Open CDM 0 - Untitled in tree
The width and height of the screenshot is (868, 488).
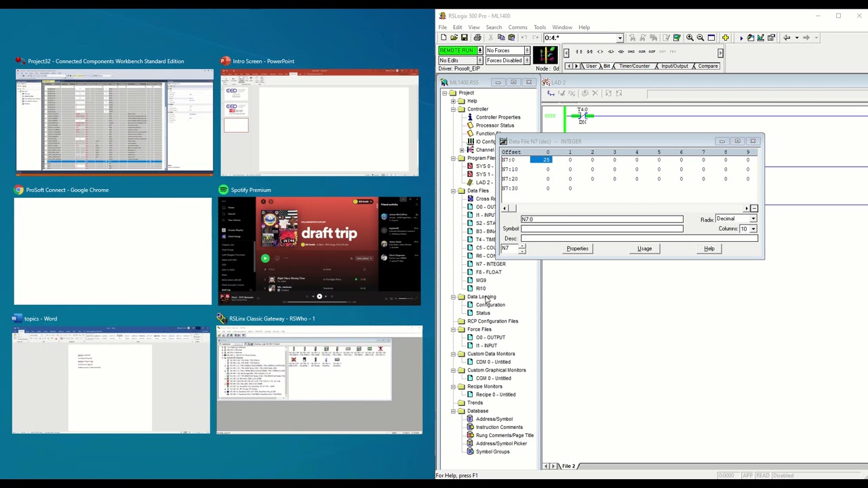pyautogui.click(x=493, y=362)
